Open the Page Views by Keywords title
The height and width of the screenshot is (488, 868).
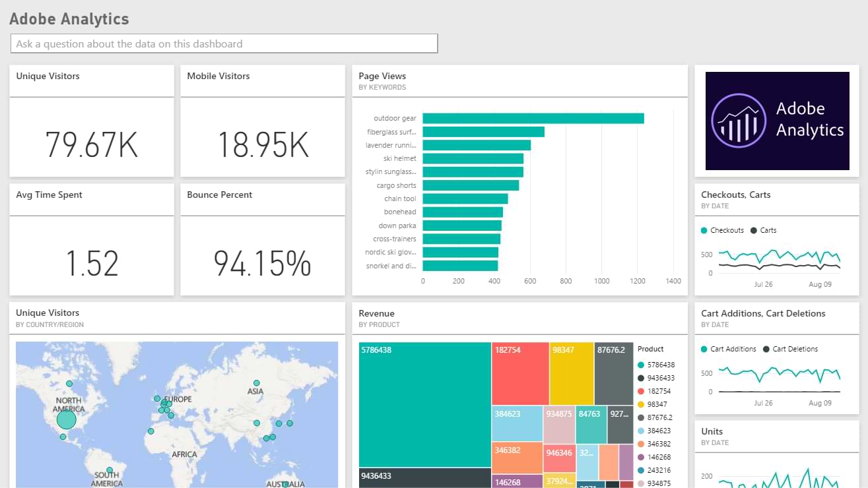(382, 76)
